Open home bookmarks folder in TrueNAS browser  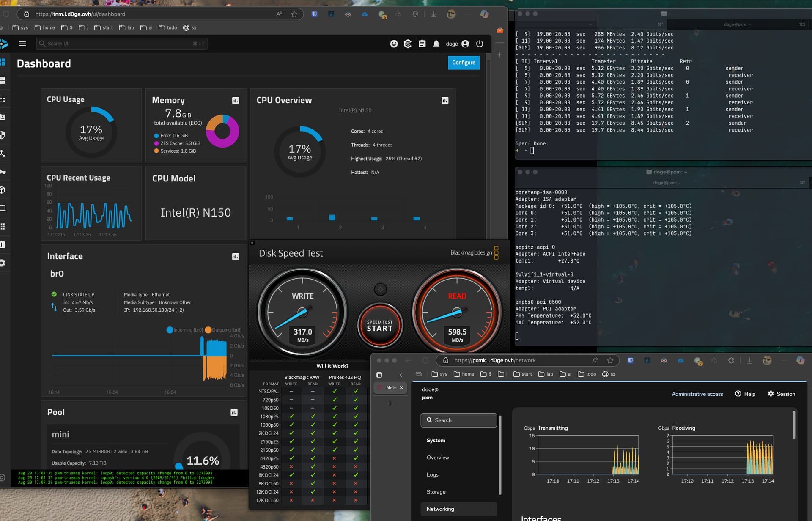pyautogui.click(x=45, y=27)
